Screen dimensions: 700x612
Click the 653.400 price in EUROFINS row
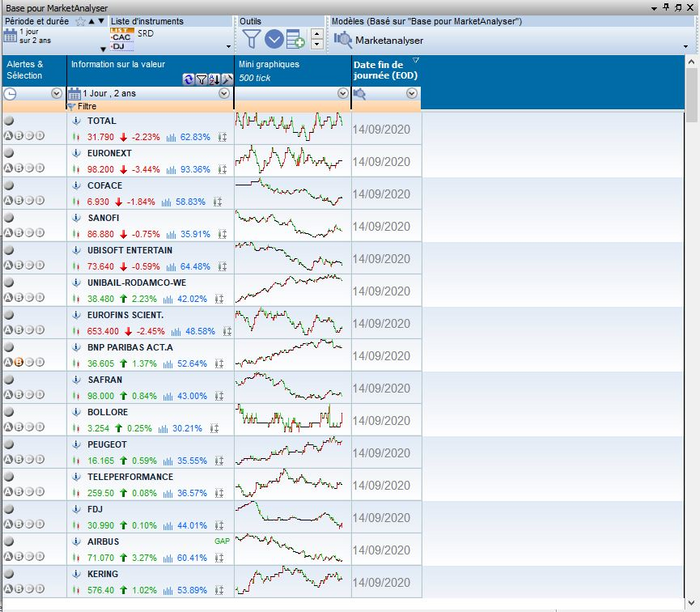(103, 331)
